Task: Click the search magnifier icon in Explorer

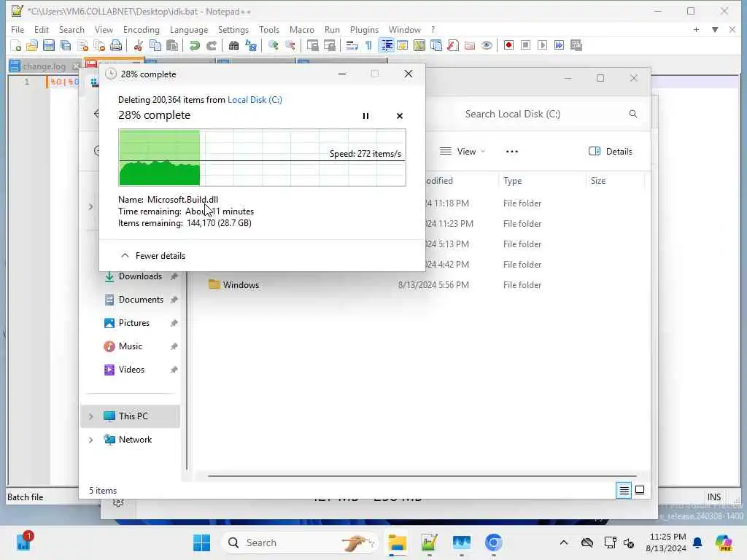Action: 632,114
